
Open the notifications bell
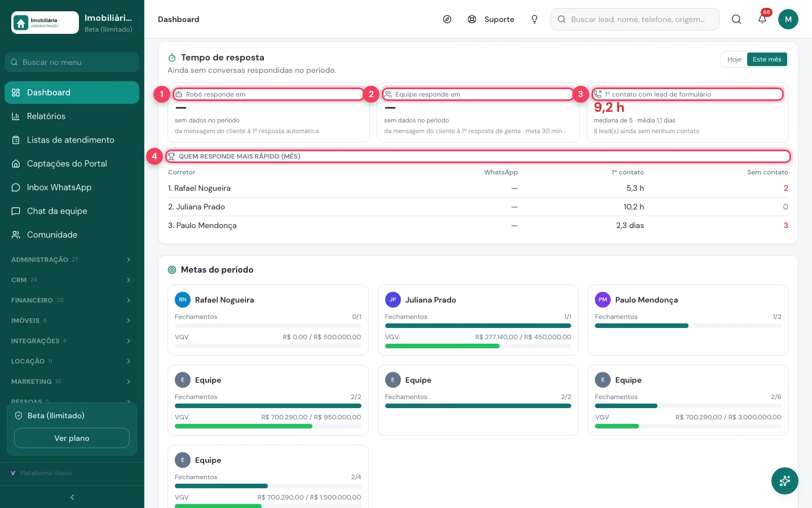[762, 19]
